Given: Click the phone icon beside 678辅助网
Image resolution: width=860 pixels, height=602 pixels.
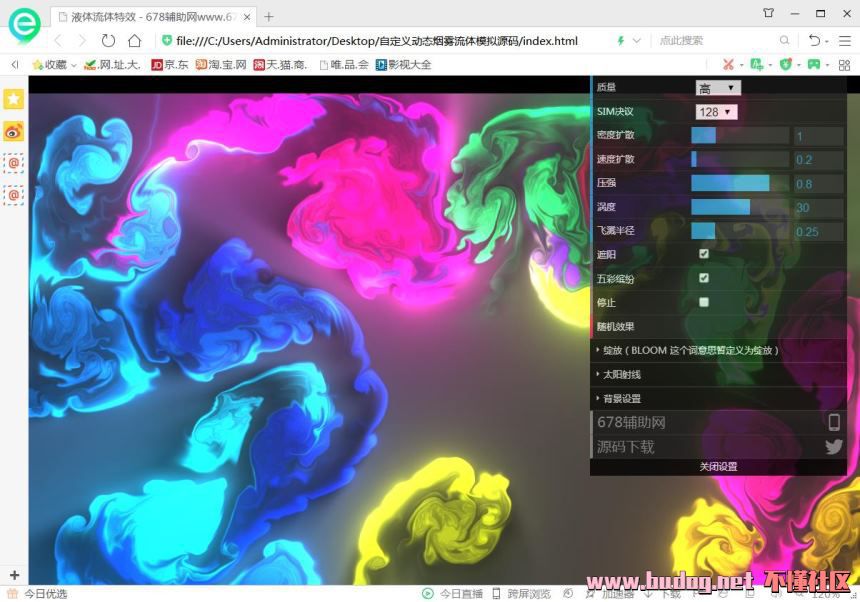Looking at the screenshot, I should click(834, 422).
